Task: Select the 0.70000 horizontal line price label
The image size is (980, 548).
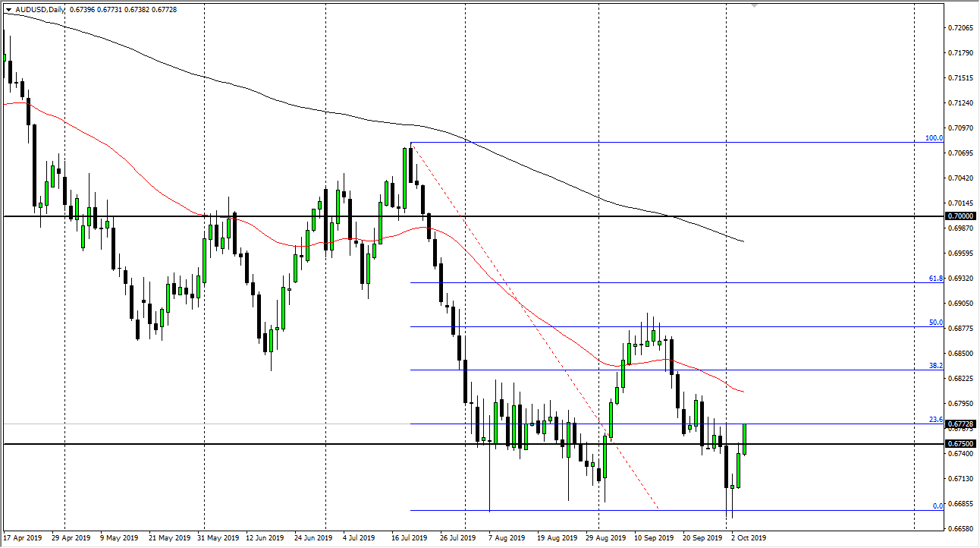Action: [962, 216]
